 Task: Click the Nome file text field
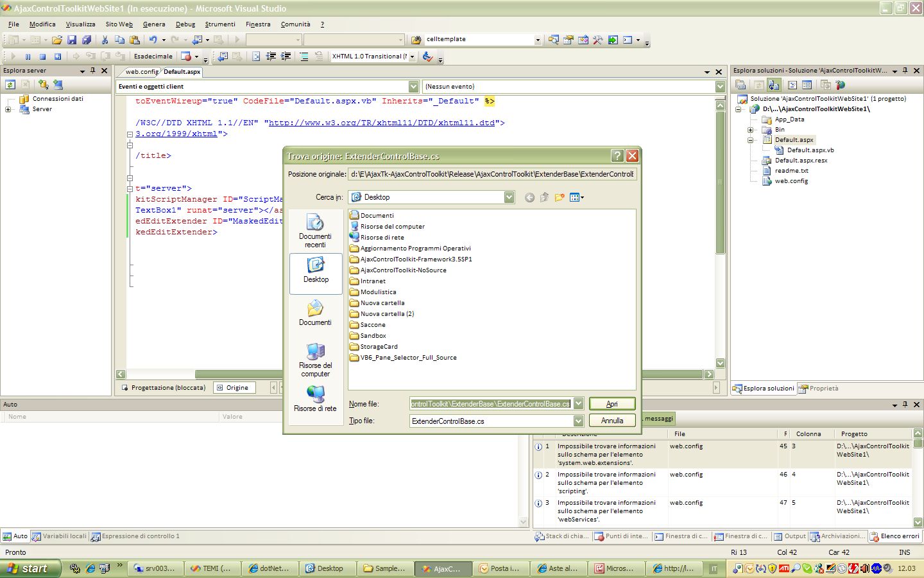click(x=490, y=403)
